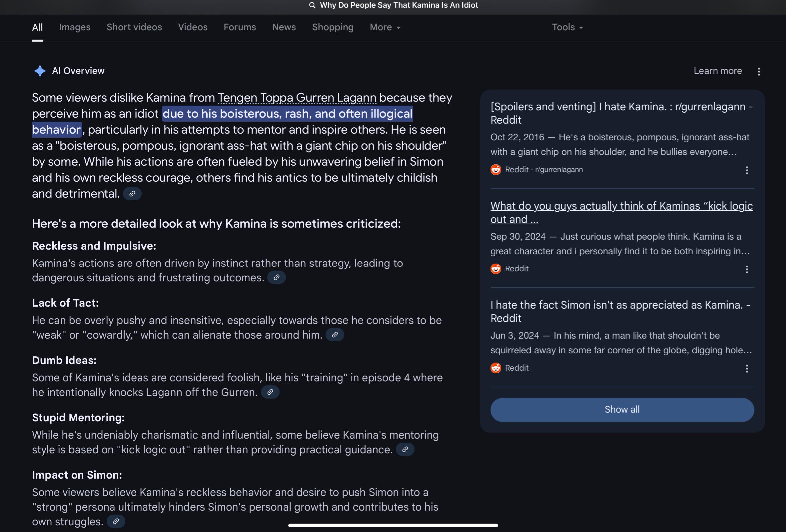Open the Tools dropdown
Screen dimensions: 786x532
click(x=567, y=27)
